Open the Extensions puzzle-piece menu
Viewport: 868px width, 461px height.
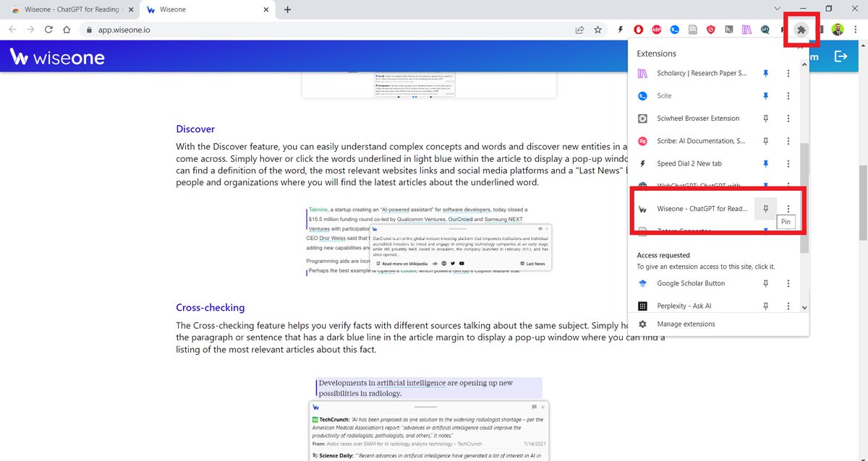tap(801, 30)
